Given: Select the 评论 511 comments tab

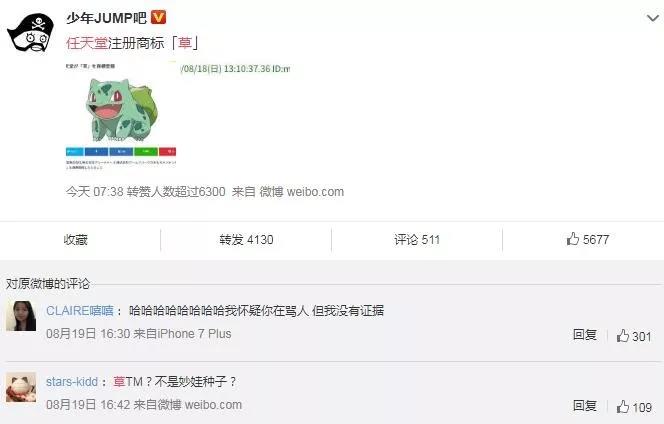Looking at the screenshot, I should [417, 240].
